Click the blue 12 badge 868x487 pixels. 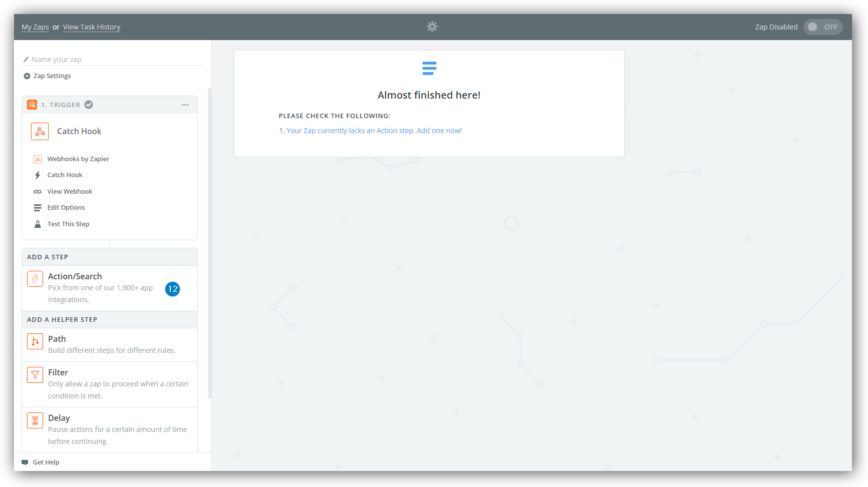coord(173,289)
